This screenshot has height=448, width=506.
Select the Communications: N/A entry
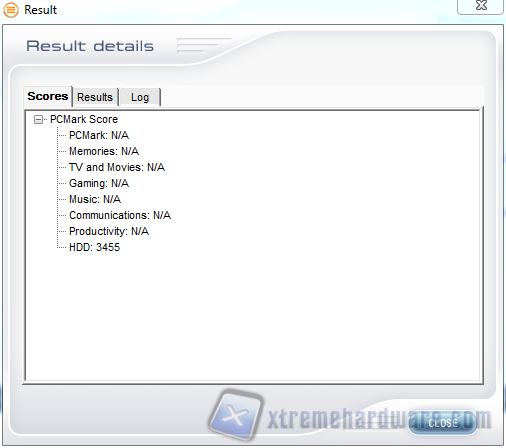coord(120,215)
